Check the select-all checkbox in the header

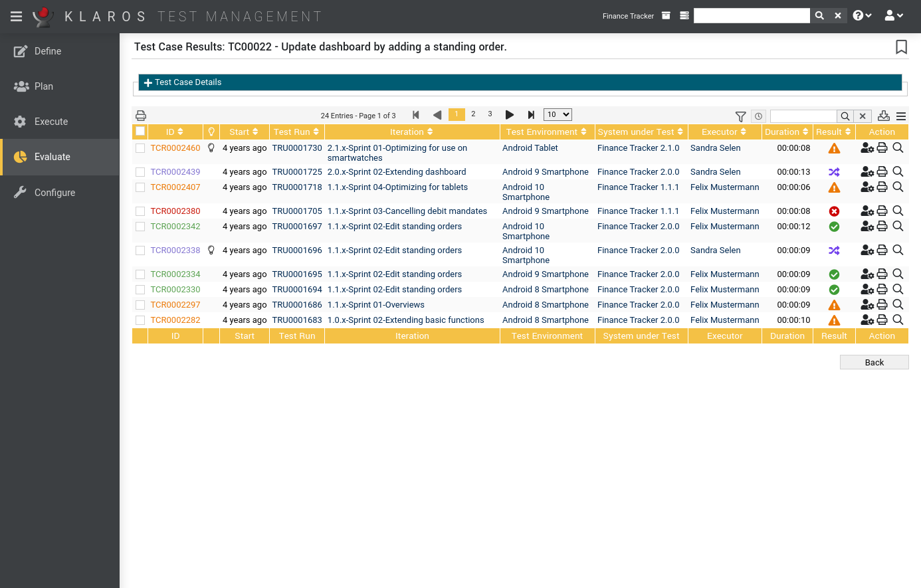pyautogui.click(x=140, y=132)
